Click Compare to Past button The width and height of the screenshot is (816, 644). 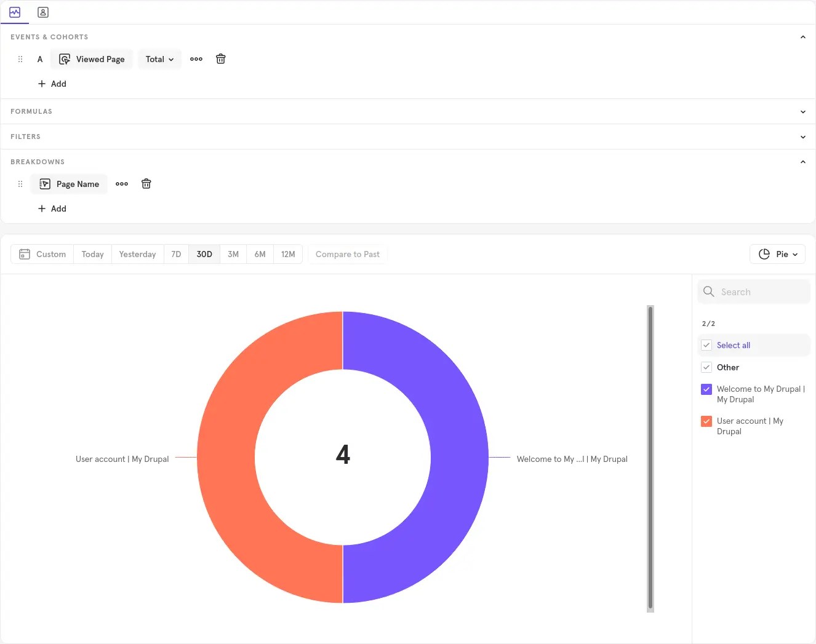[x=348, y=254]
